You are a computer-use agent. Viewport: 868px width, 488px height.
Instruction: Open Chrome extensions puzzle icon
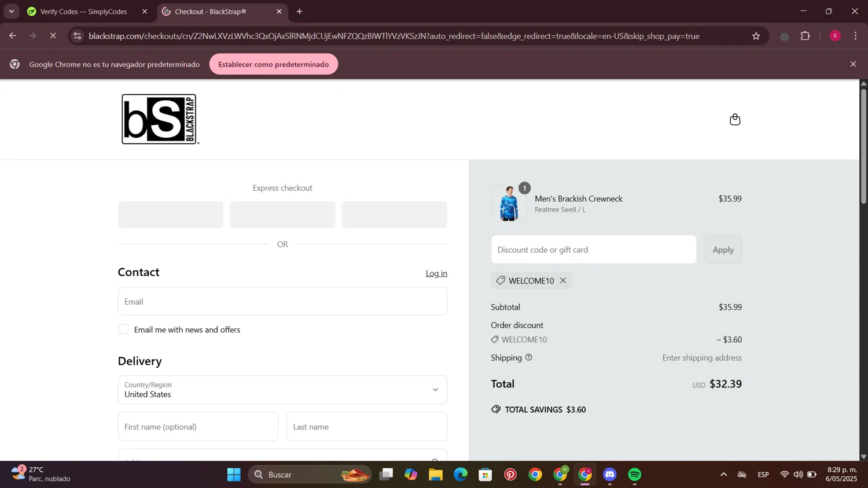click(x=805, y=36)
